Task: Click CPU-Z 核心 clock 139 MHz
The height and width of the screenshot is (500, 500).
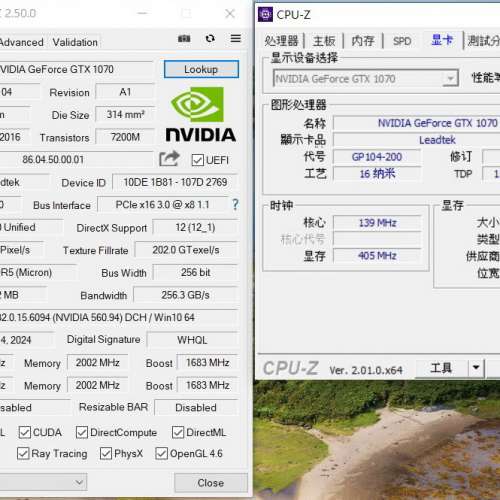Action: click(377, 223)
